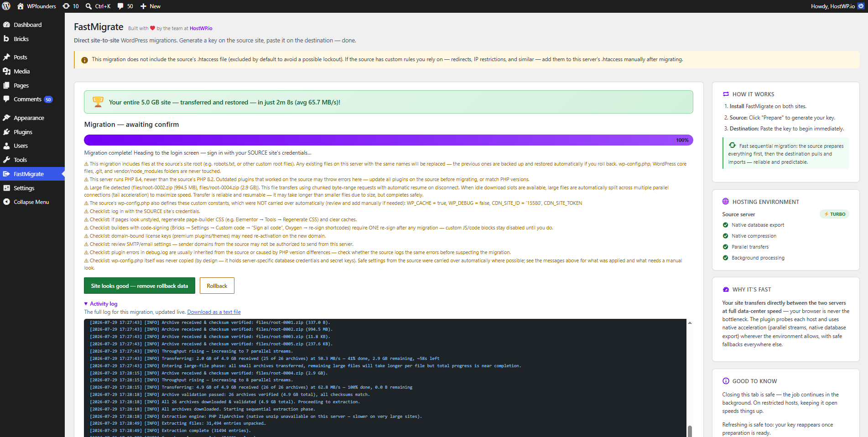Click the migration progress bar at 100%
The width and height of the screenshot is (868, 437).
click(x=389, y=140)
